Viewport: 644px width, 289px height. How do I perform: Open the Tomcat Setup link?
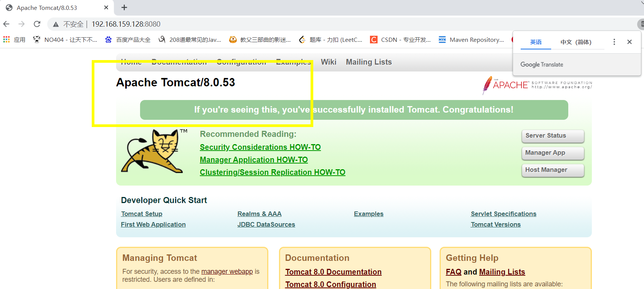(142, 214)
